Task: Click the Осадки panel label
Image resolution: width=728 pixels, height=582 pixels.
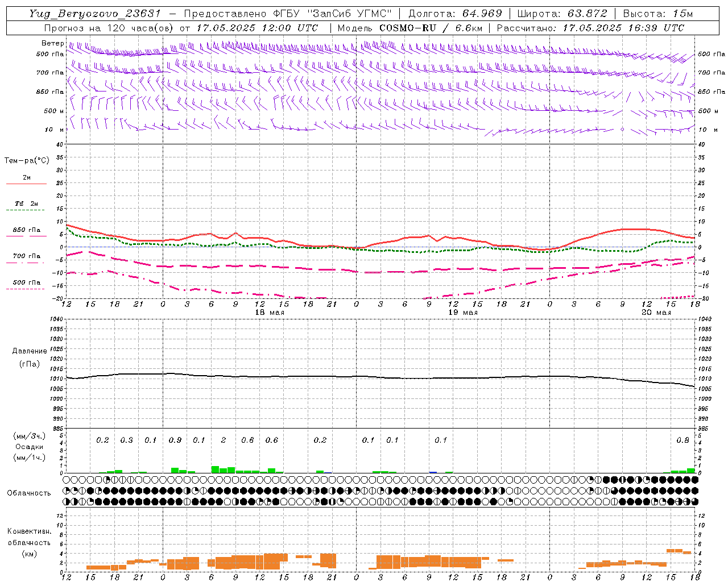Action: click(29, 447)
